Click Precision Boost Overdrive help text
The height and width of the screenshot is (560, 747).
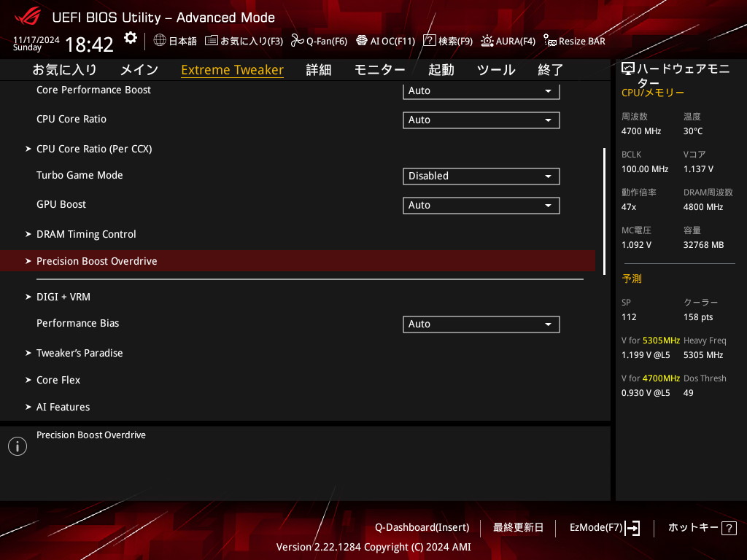coord(91,435)
